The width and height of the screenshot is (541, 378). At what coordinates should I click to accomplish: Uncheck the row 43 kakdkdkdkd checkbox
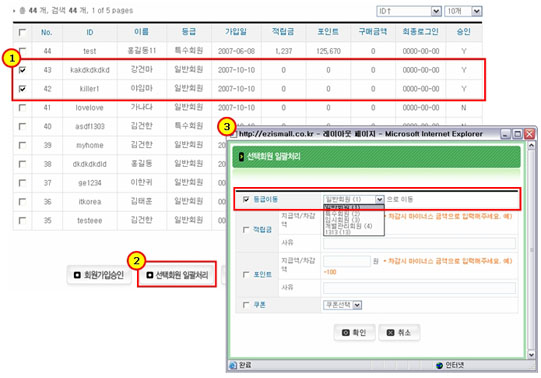[22, 70]
